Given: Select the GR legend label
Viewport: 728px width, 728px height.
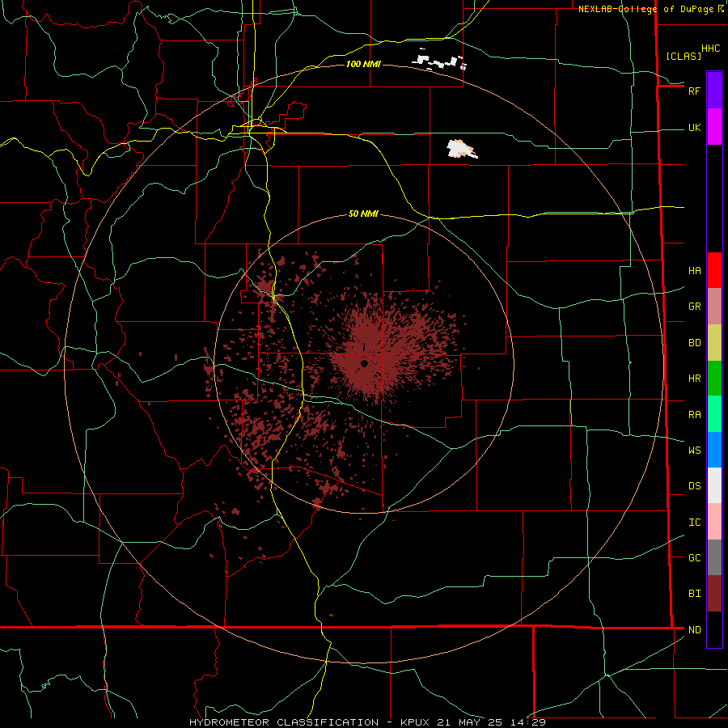Looking at the screenshot, I should 694,307.
